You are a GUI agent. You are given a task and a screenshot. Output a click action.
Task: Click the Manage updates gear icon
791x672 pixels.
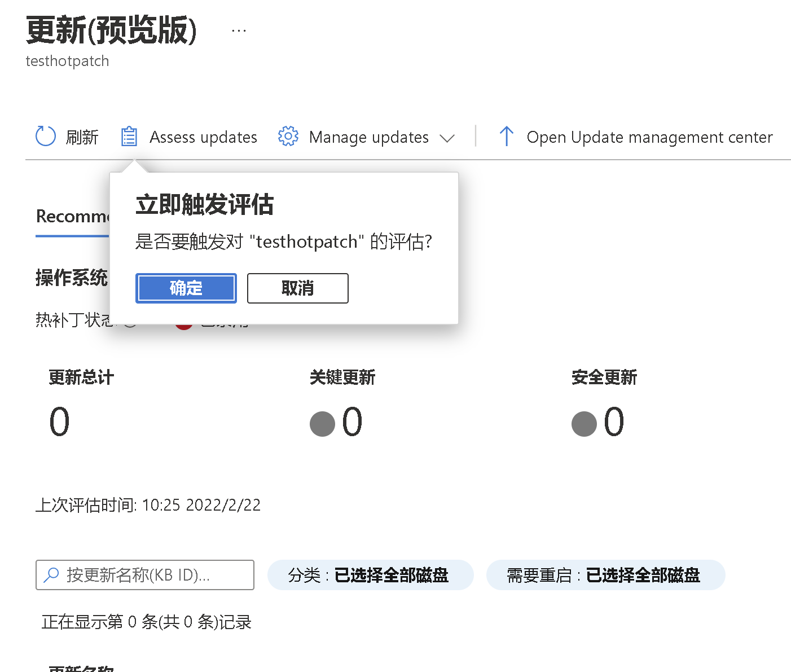pyautogui.click(x=288, y=137)
